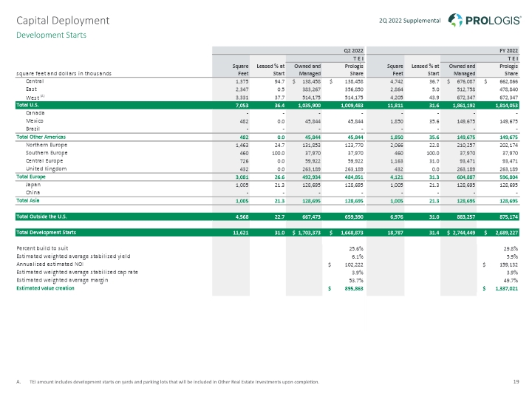Select the 'Brazil' row label
The height and width of the screenshot is (399, 532).
(33, 129)
